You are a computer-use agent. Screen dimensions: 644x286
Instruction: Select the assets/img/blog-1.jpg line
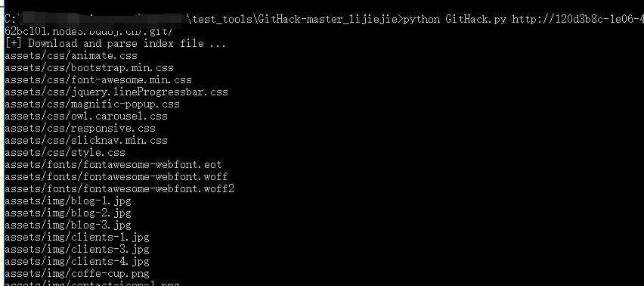(68, 201)
